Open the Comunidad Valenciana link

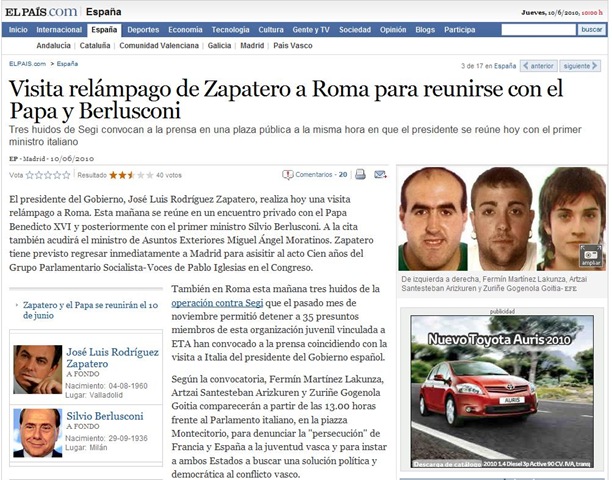pyautogui.click(x=159, y=46)
